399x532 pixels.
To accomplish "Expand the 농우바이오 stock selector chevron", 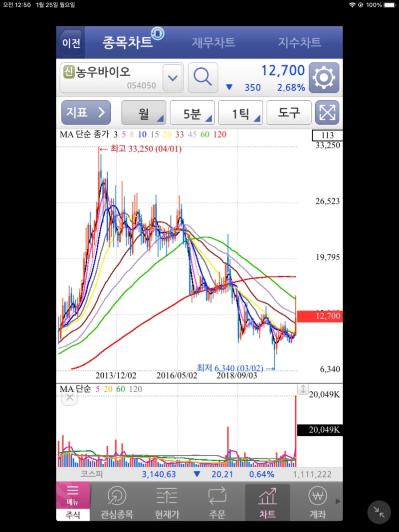I will click(172, 78).
